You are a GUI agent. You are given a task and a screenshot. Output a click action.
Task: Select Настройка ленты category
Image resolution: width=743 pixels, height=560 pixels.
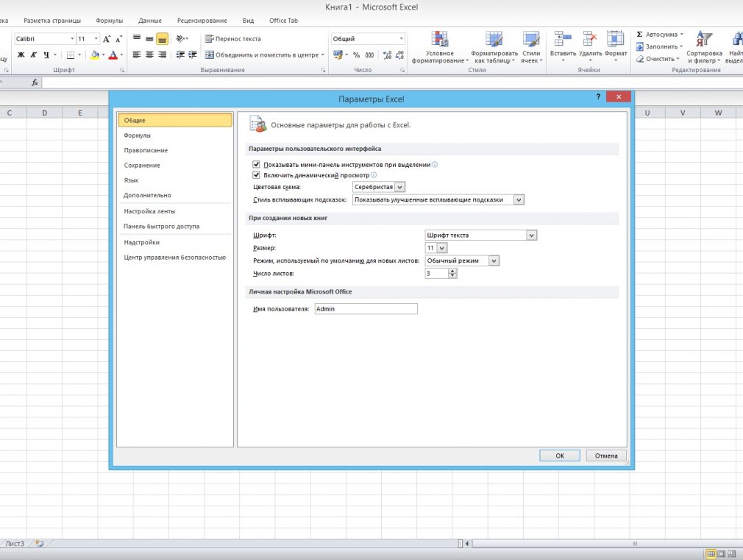175,211
